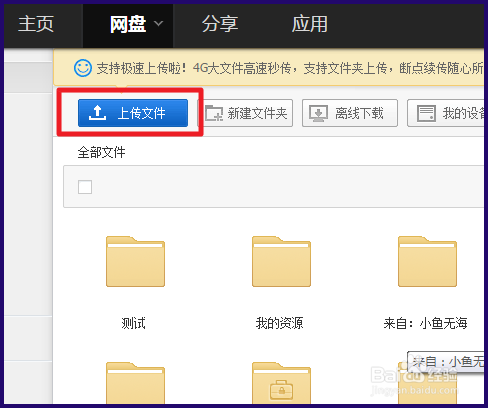Switch to the 主页 tab

36,24
